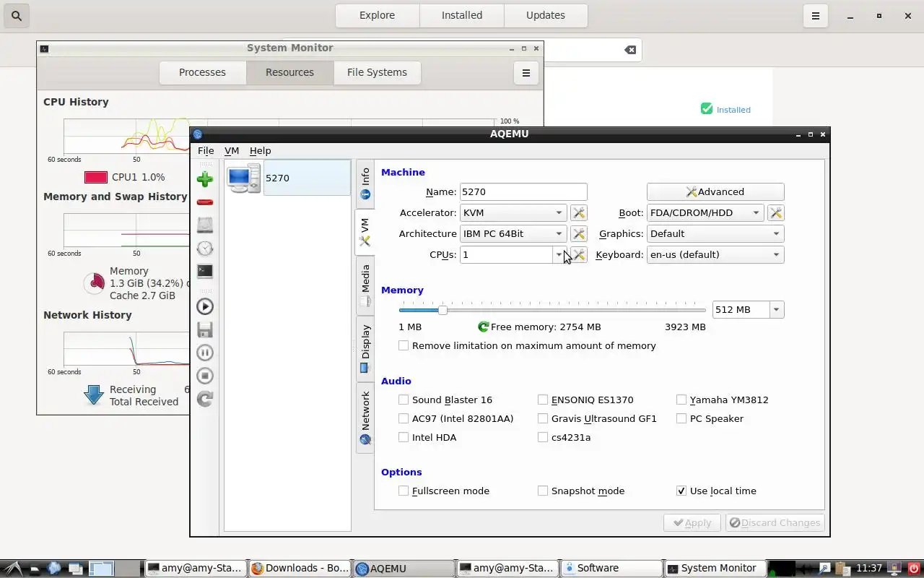Open the 512 MB memory size dropdown
The width and height of the screenshot is (924, 578).
click(776, 309)
